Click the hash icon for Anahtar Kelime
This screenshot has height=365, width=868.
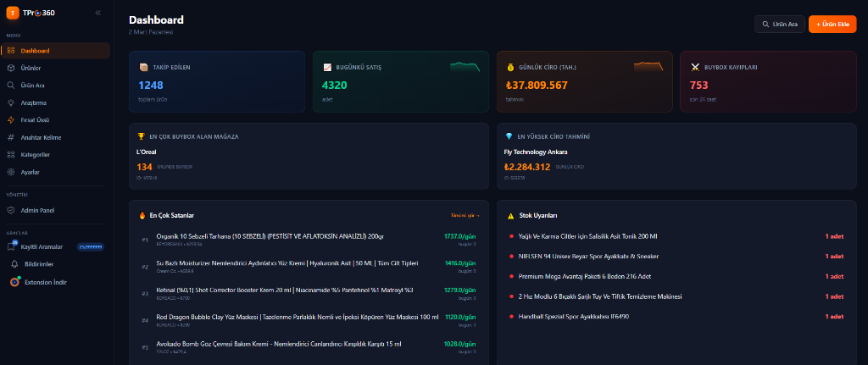[x=10, y=137]
